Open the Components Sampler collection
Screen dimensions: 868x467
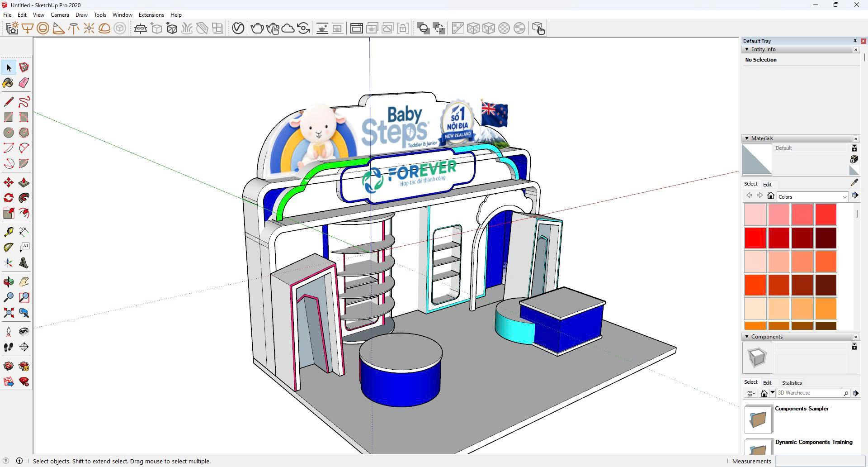pyautogui.click(x=758, y=419)
